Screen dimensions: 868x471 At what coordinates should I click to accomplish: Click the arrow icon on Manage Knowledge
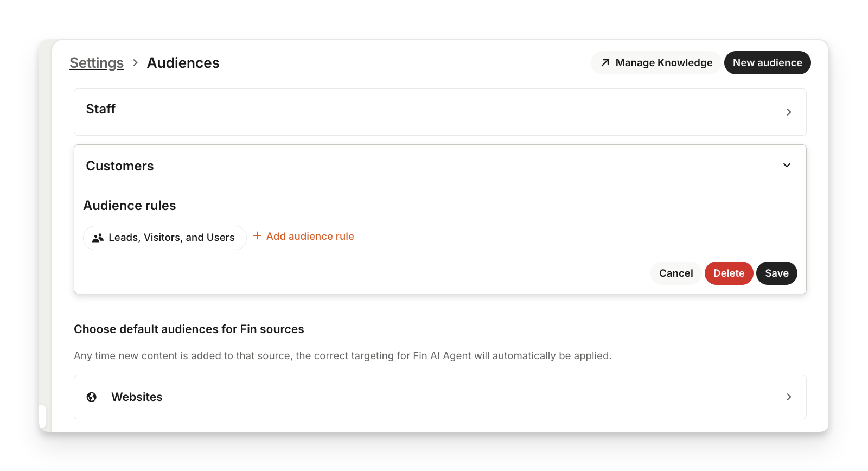point(605,63)
